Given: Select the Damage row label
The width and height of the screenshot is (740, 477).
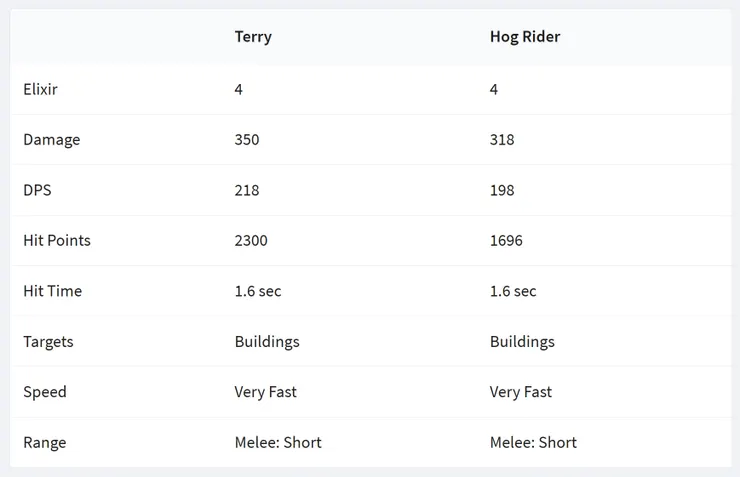Looking at the screenshot, I should point(52,140).
